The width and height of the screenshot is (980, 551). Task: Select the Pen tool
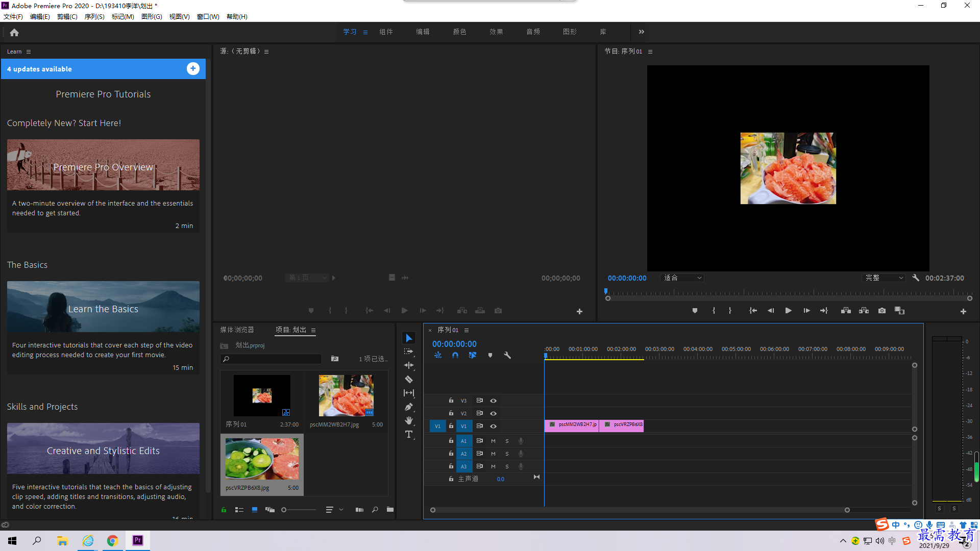pyautogui.click(x=409, y=407)
